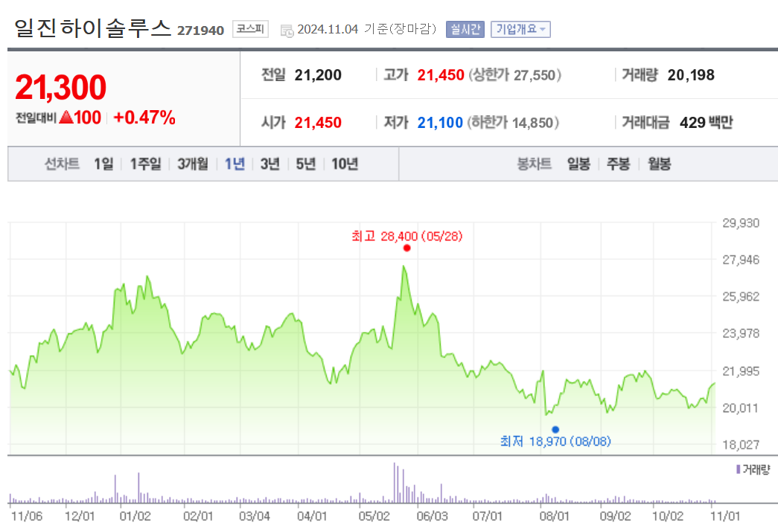
Task: Show the 5년 chart period
Action: [306, 164]
